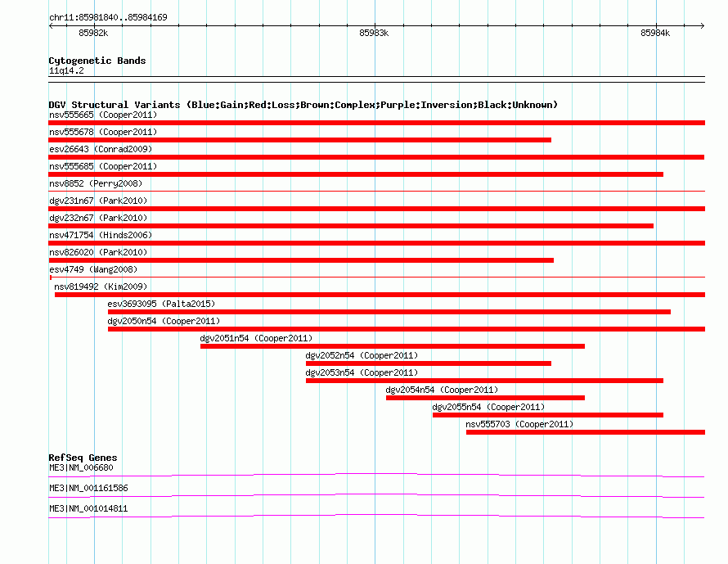Screen dimensions: 728x564
Task: Open the ME3|NM_001014811 gene label
Action: tap(88, 508)
